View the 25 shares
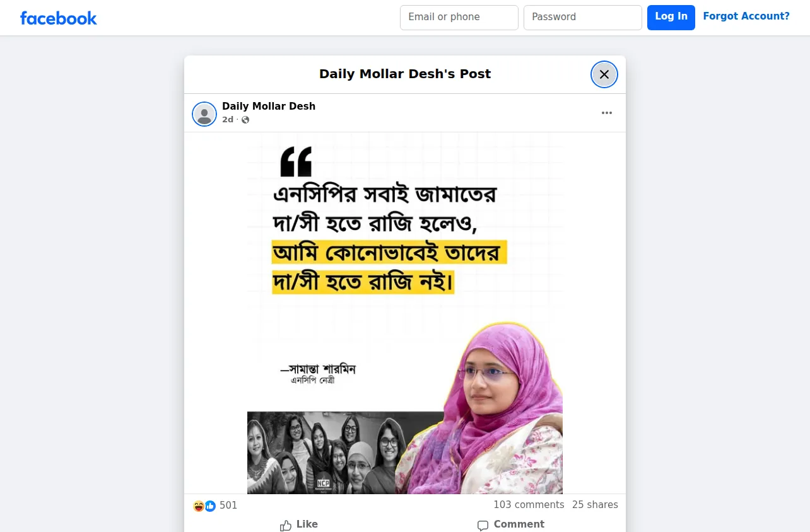The image size is (810, 532). tap(595, 505)
